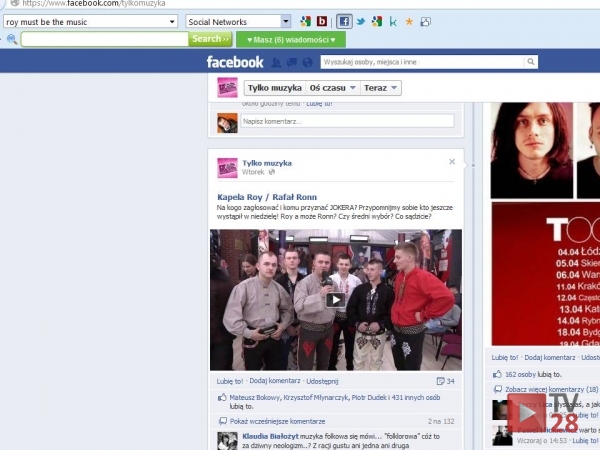600x450 pixels.
Task: Click the Twitter bird toolbar icon
Action: [361, 21]
